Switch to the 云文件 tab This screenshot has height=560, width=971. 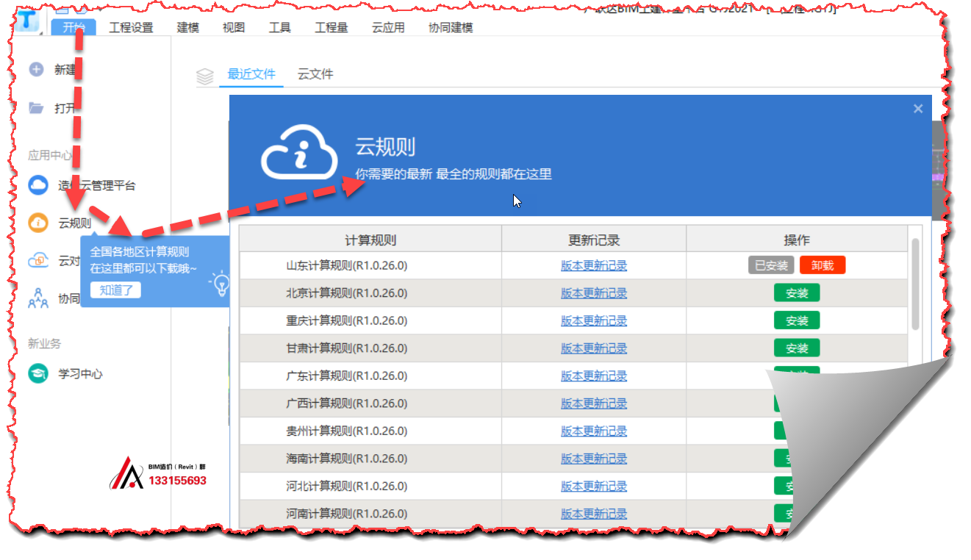click(315, 74)
